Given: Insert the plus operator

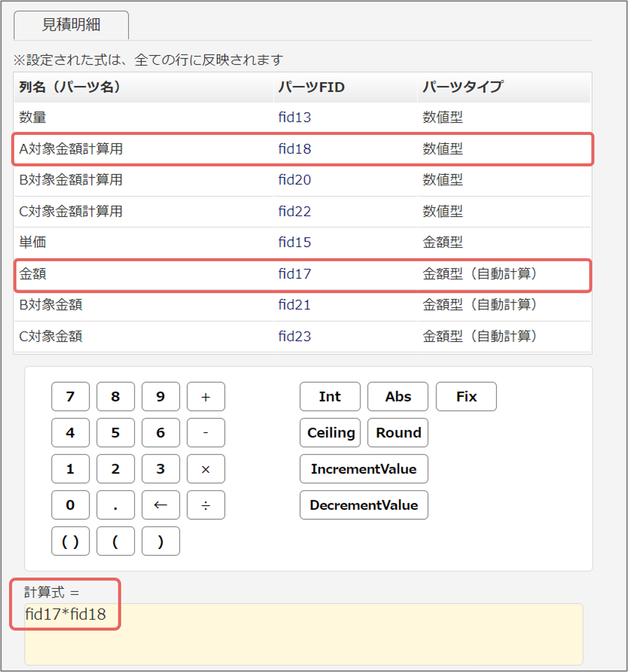Looking at the screenshot, I should 206,397.
